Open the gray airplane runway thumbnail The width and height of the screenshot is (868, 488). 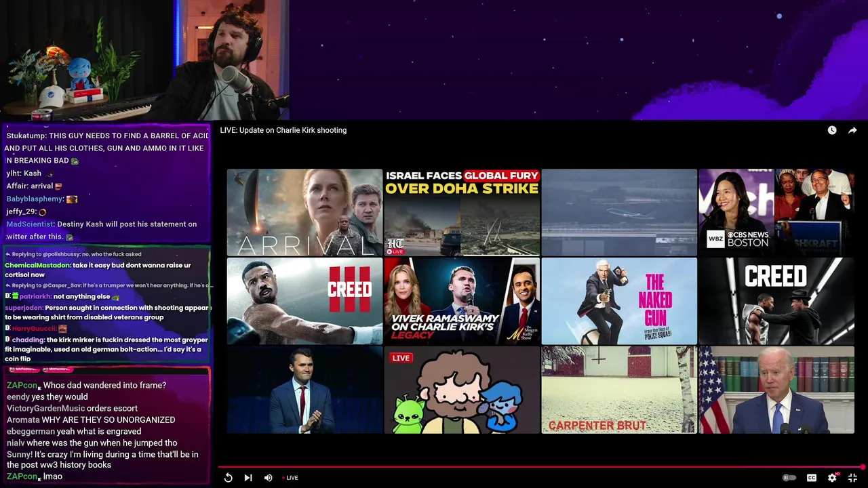coord(619,212)
